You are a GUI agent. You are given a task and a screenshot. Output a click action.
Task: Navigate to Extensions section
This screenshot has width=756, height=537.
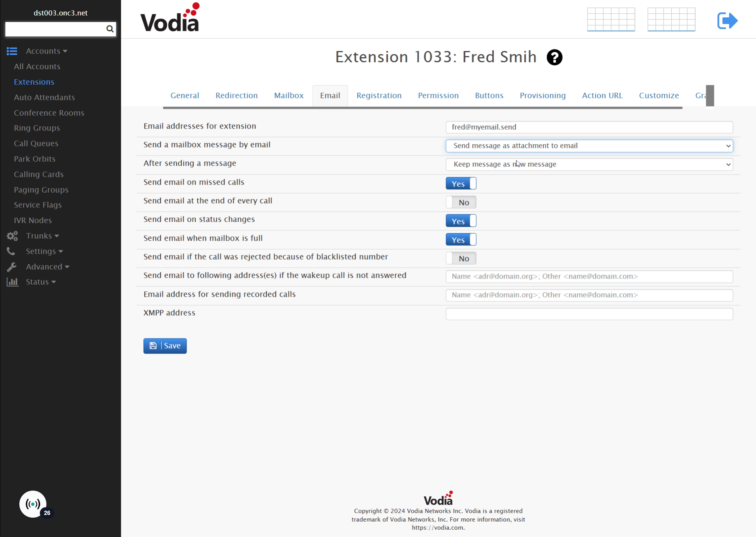(x=34, y=81)
